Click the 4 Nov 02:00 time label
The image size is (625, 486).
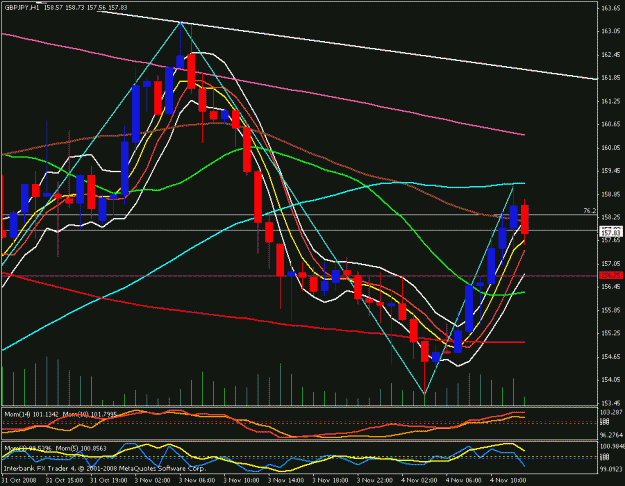(x=420, y=480)
